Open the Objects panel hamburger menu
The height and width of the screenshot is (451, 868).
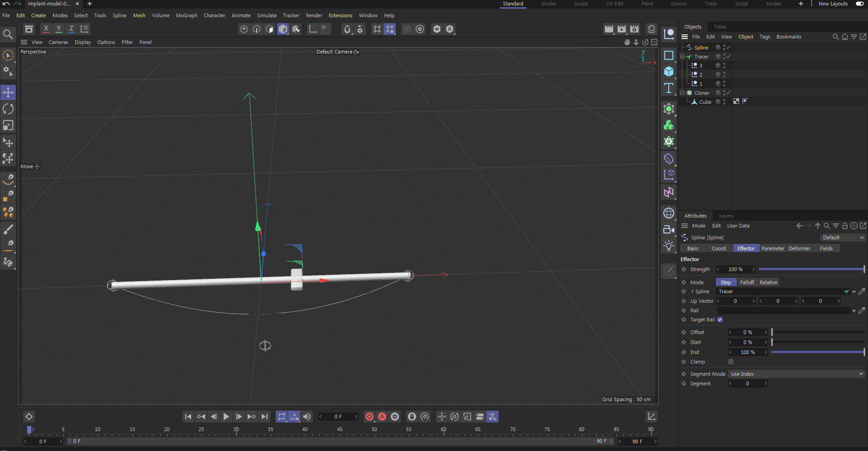(685, 37)
